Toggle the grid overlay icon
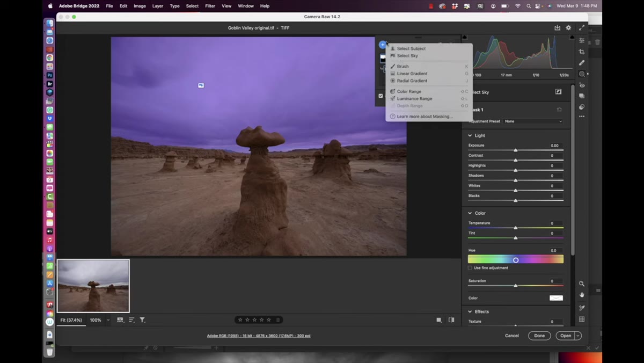Viewport: 644px width, 363px height. [582, 320]
